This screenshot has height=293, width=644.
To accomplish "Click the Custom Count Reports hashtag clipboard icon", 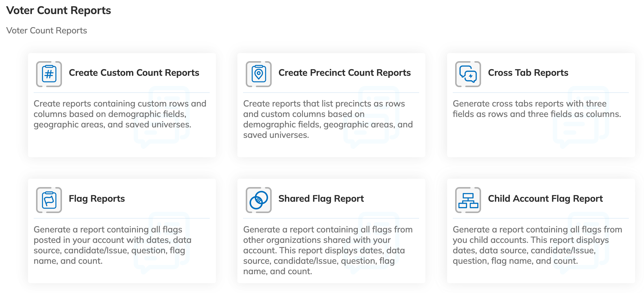I will click(49, 74).
